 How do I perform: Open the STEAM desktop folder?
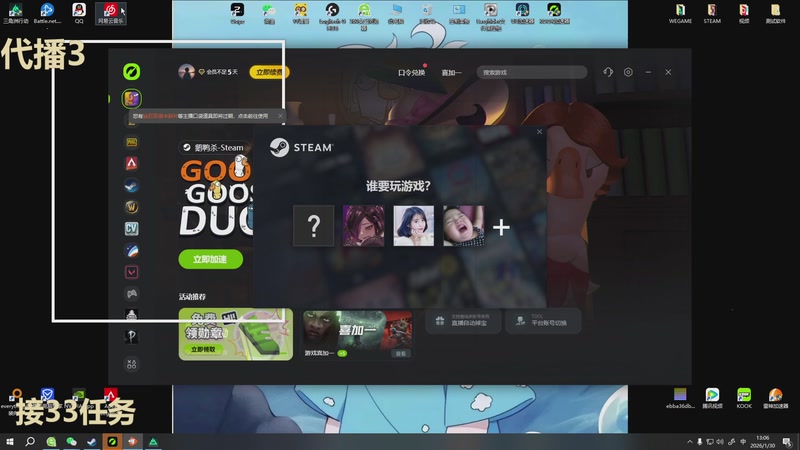click(x=712, y=13)
